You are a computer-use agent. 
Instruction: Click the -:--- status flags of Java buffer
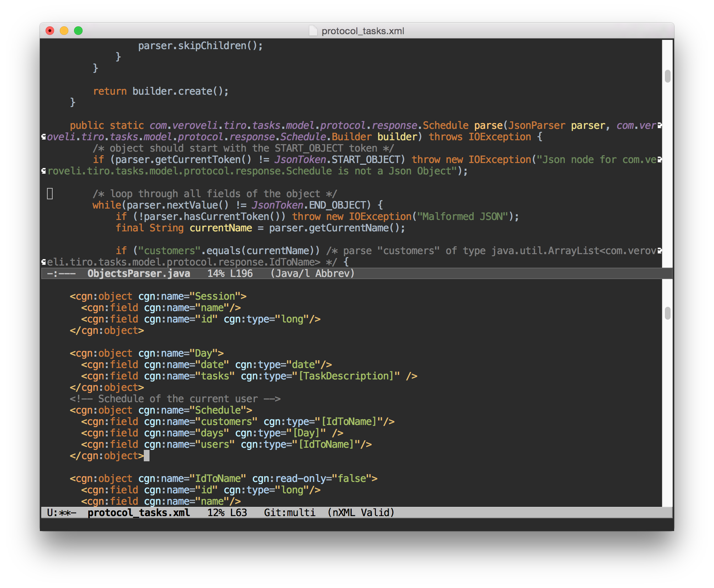coord(61,273)
